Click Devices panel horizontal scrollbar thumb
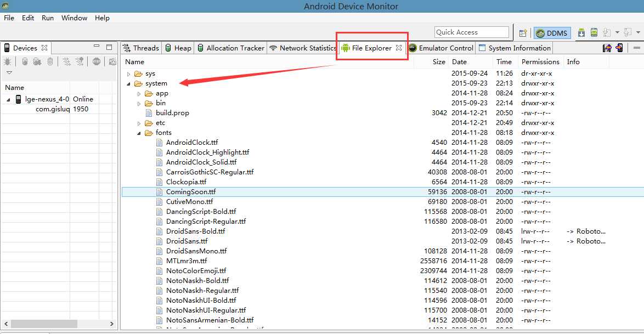The height and width of the screenshot is (334, 644). 44,324
